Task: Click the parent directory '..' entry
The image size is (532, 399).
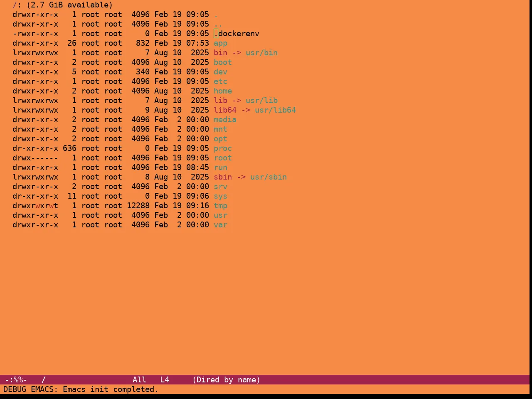Action: pos(218,24)
